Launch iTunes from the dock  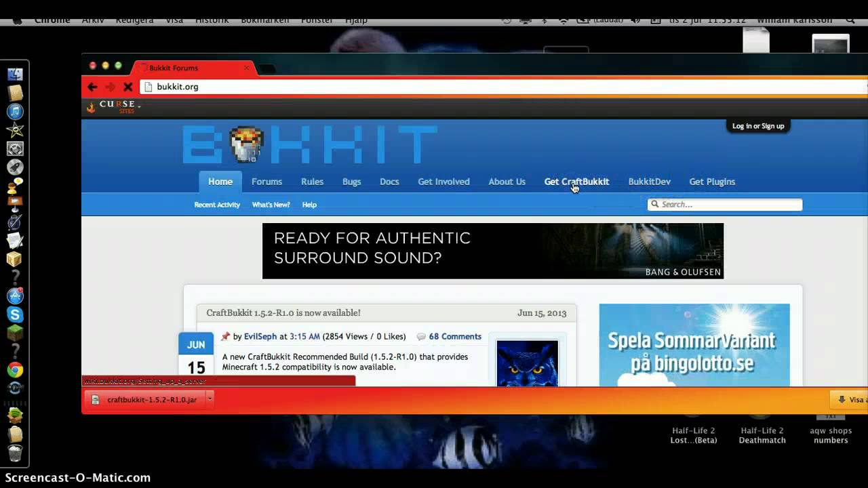[x=15, y=111]
